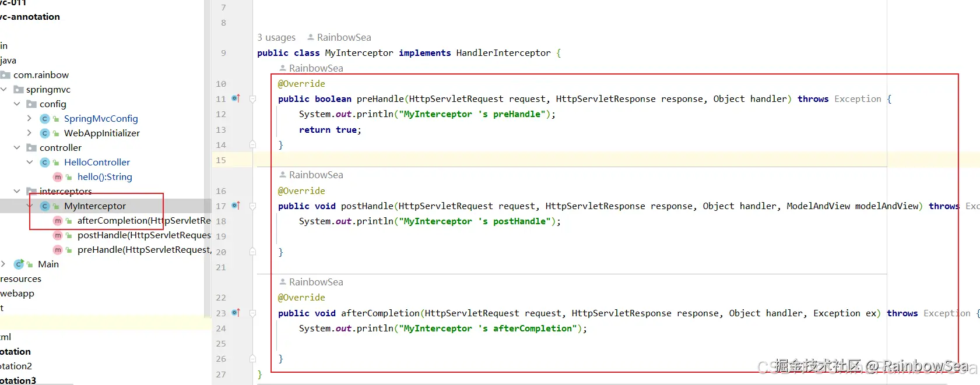This screenshot has height=385, width=980.
Task: Select the com.rainbow package row
Action: (x=41, y=75)
